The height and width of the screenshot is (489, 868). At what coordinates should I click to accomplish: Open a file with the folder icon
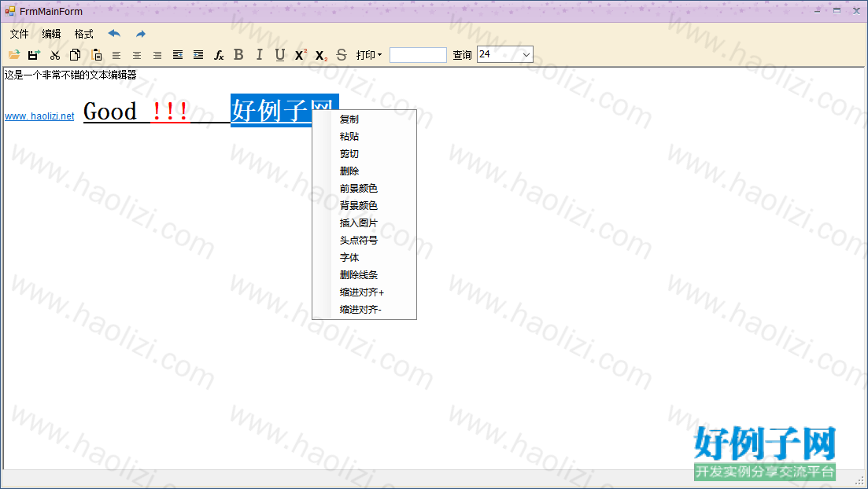[14, 55]
